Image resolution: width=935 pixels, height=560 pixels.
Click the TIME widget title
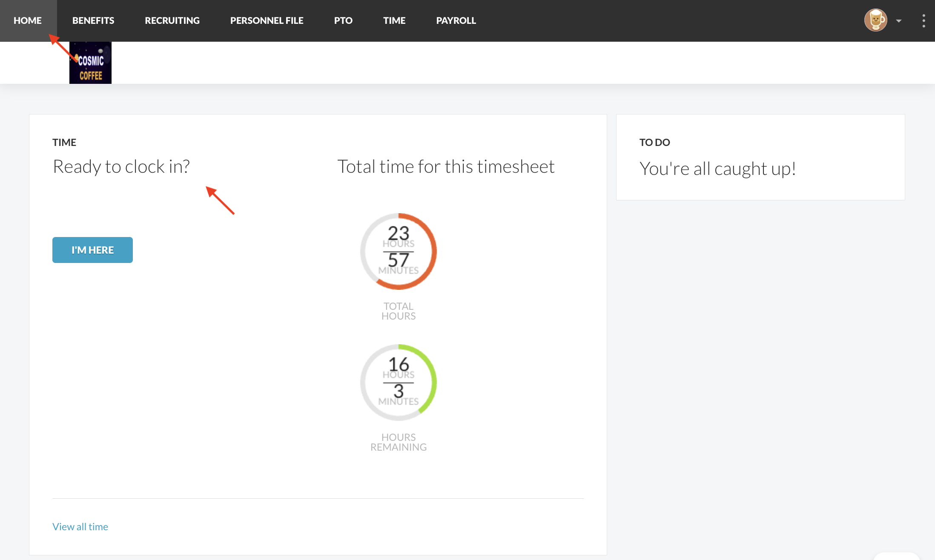64,143
